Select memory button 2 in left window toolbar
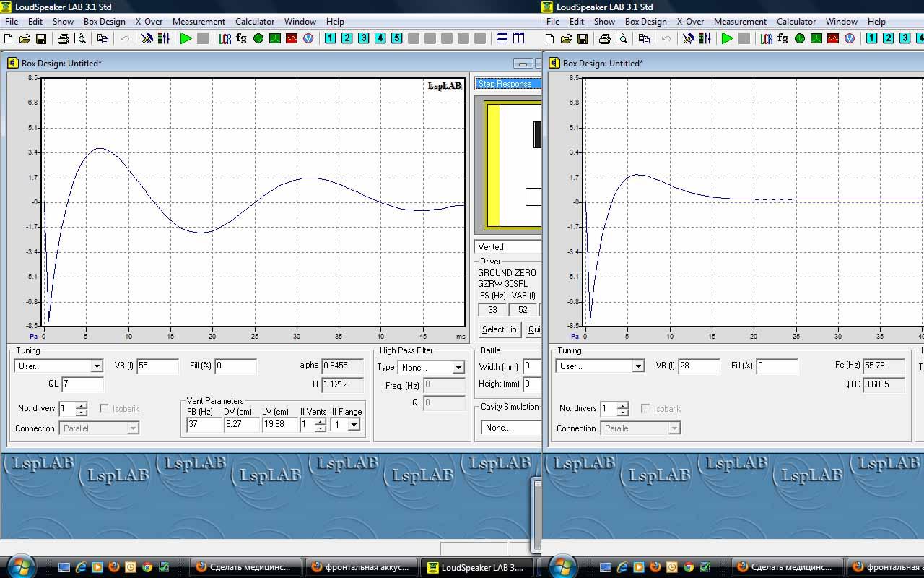This screenshot has height=578, width=924. pyautogui.click(x=347, y=38)
